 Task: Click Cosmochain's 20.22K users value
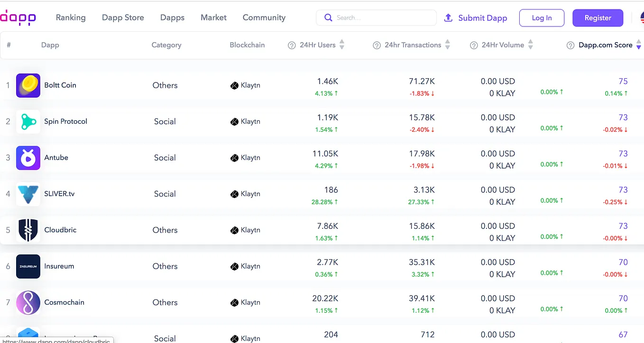tap(325, 298)
